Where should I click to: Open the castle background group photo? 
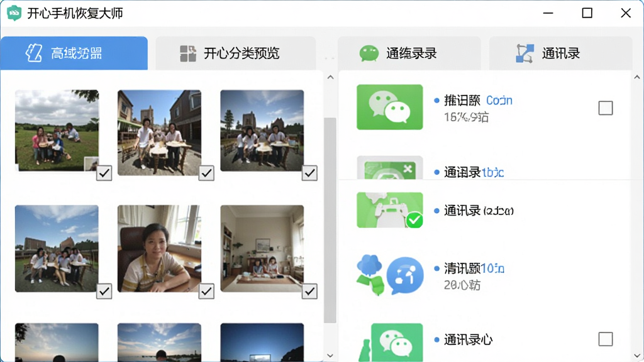(262, 131)
